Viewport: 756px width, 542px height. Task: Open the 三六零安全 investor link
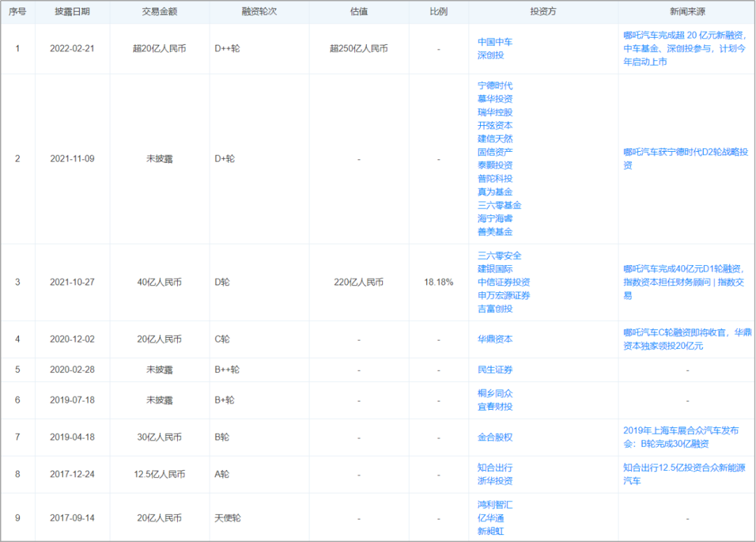(x=499, y=256)
